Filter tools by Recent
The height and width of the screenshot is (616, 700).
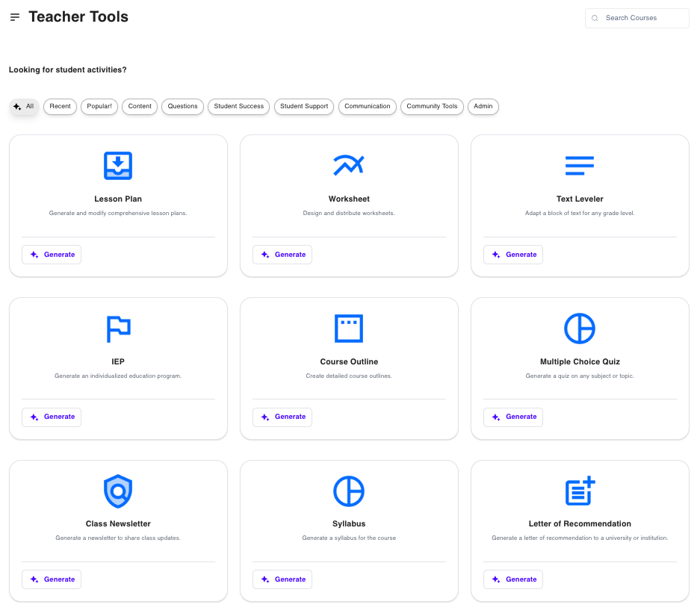pyautogui.click(x=60, y=107)
